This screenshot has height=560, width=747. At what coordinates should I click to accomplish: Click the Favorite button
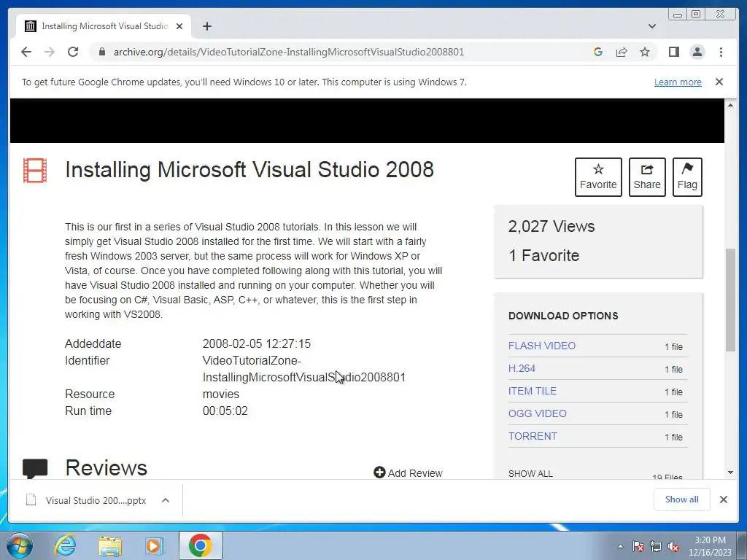pyautogui.click(x=598, y=177)
